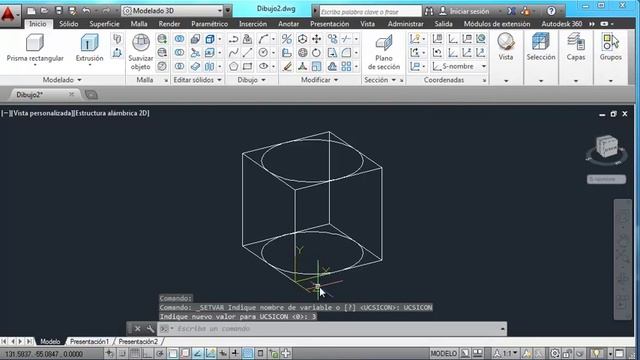Click the Vista panel globe icon

coord(506,42)
